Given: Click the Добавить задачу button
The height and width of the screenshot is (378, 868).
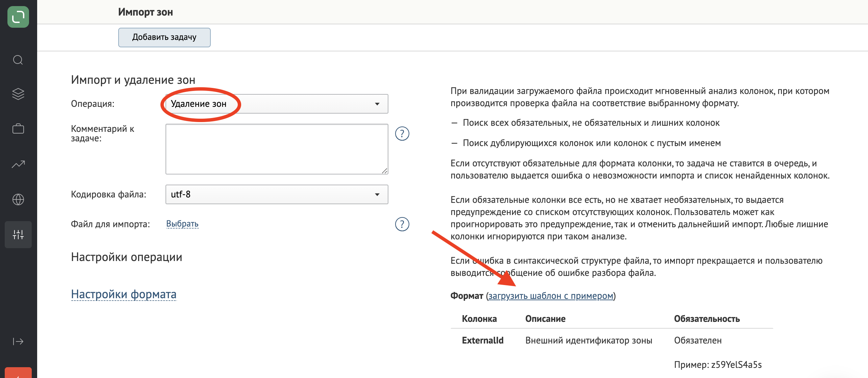Looking at the screenshot, I should tap(164, 37).
